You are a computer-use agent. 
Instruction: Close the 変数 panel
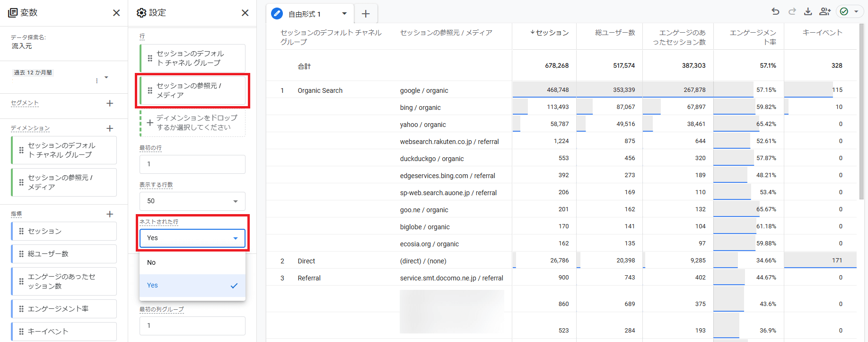pos(116,13)
